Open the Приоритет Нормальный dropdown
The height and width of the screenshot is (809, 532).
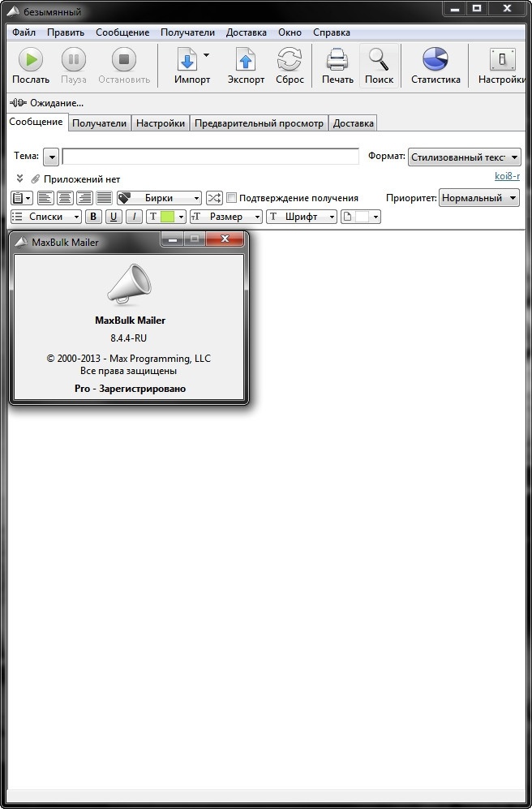(x=478, y=198)
